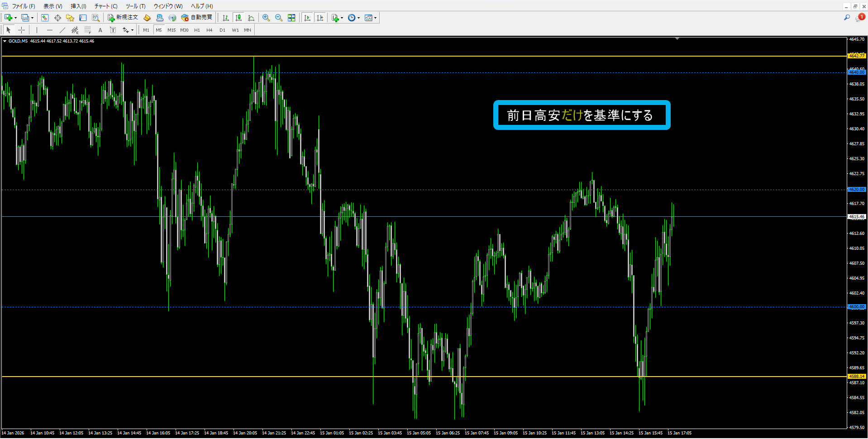Click the 新規注文 new order button
The image size is (868, 439).
point(123,18)
